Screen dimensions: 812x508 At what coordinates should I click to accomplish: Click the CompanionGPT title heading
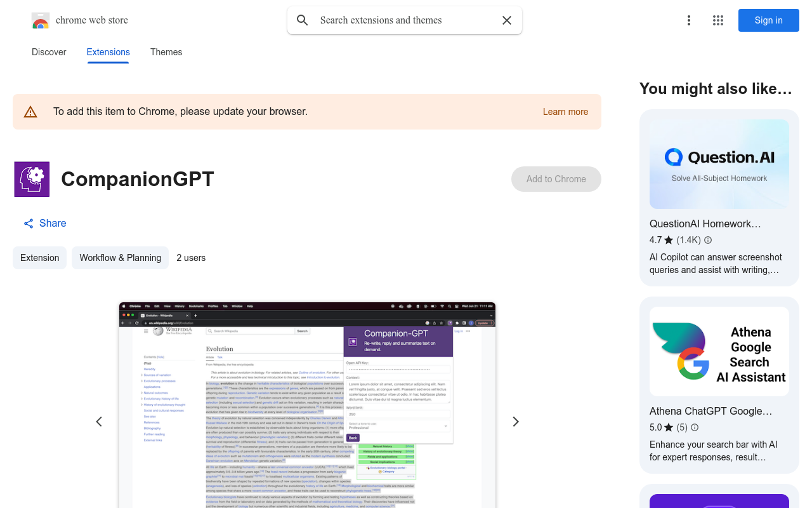(138, 179)
